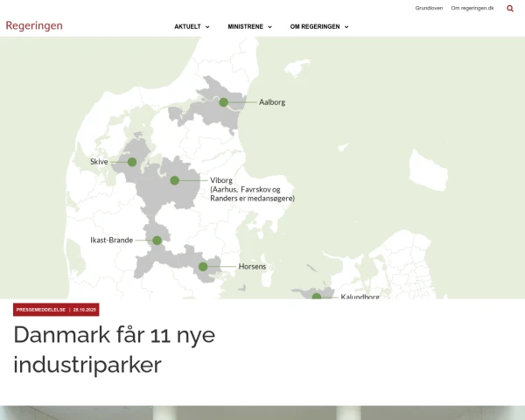Click the Regeringen logo
Image resolution: width=525 pixels, height=420 pixels.
click(34, 25)
